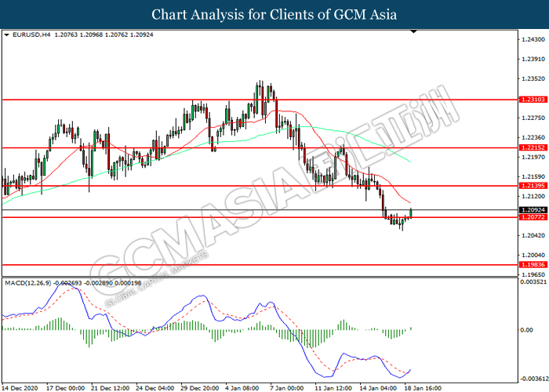Click the 1.24300 price axis value

pyautogui.click(x=533, y=39)
